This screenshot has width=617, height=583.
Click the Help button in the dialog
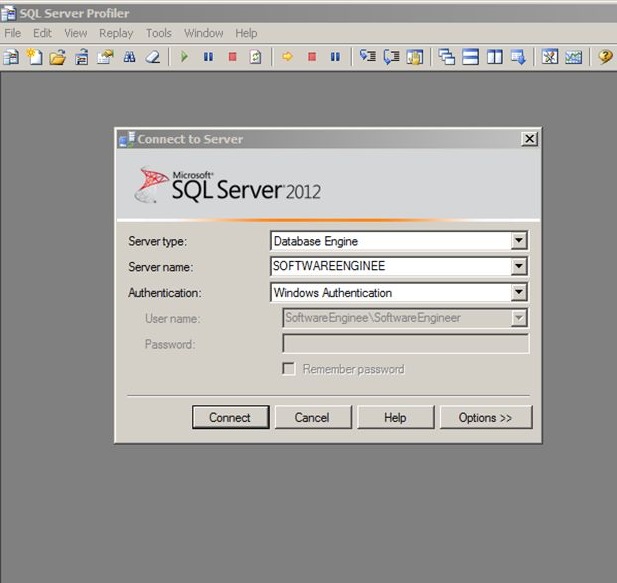pyautogui.click(x=395, y=417)
